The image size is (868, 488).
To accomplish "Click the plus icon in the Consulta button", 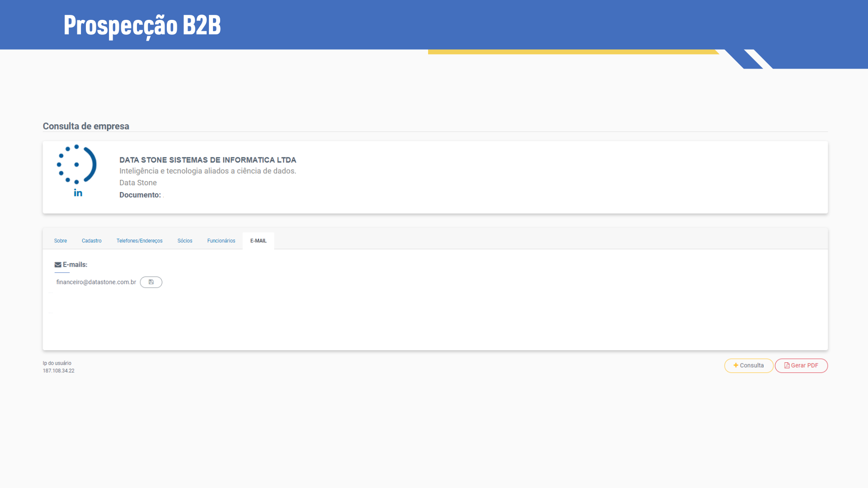I will (736, 366).
